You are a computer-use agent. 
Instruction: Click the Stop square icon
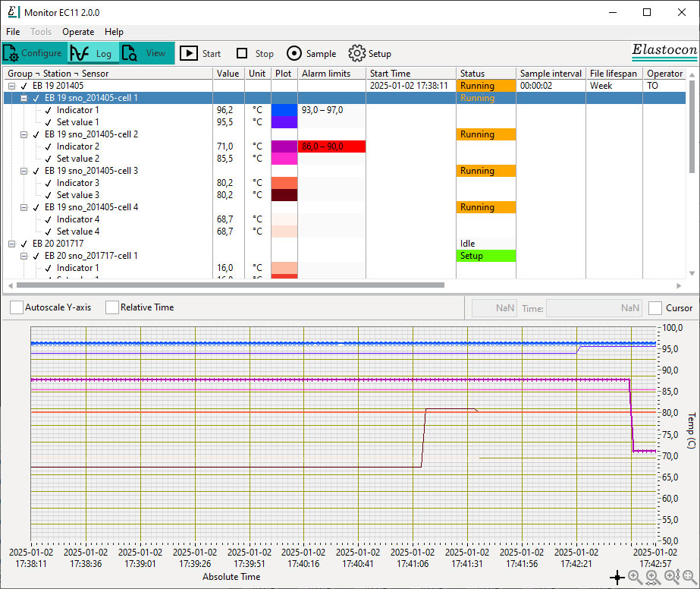242,53
